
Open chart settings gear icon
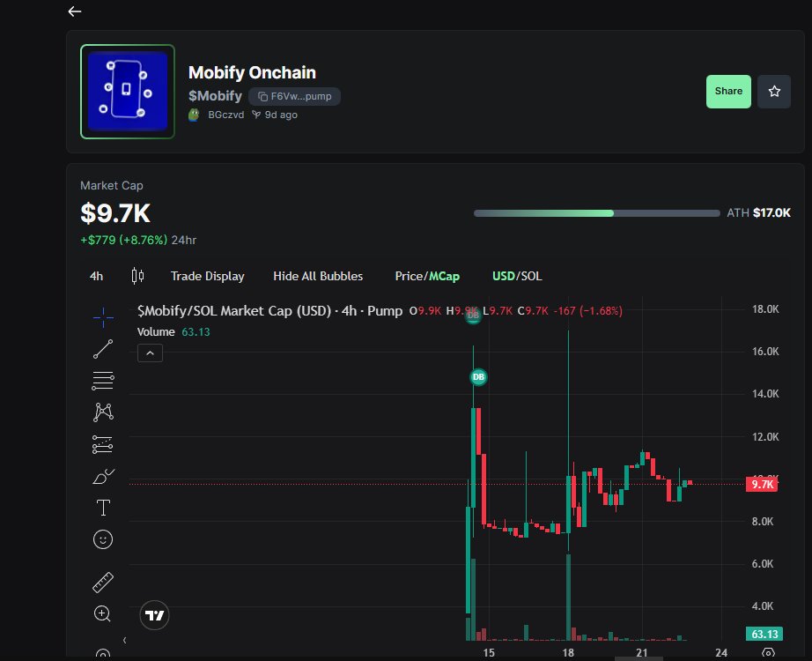(x=769, y=653)
